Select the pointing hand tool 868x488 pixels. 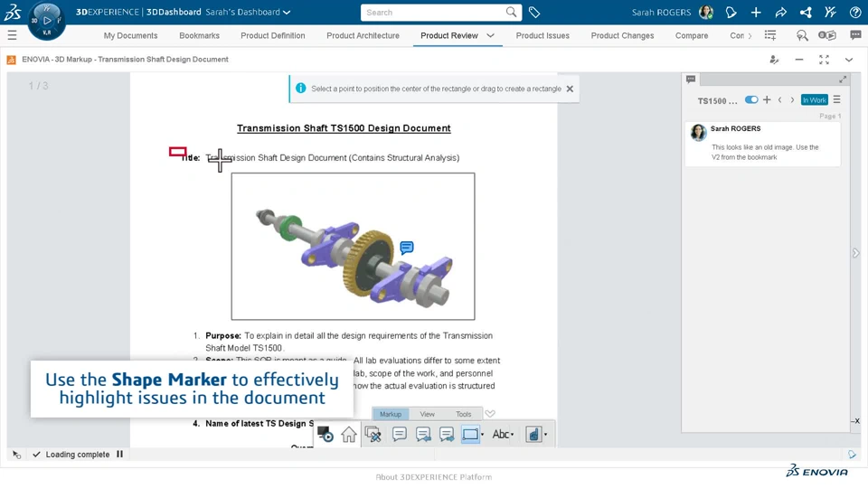click(x=533, y=435)
